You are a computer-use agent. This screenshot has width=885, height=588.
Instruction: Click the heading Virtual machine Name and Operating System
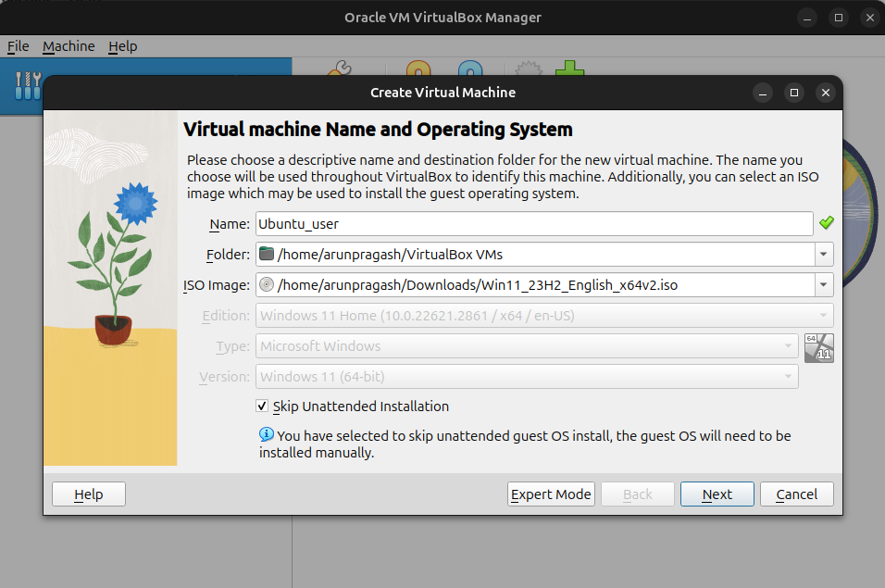378,130
